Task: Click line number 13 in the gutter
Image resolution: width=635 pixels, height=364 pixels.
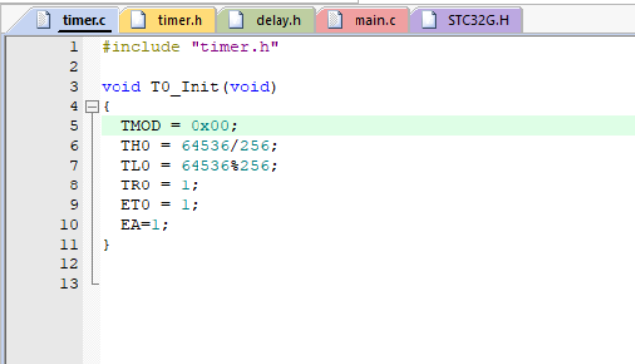Action: click(69, 283)
